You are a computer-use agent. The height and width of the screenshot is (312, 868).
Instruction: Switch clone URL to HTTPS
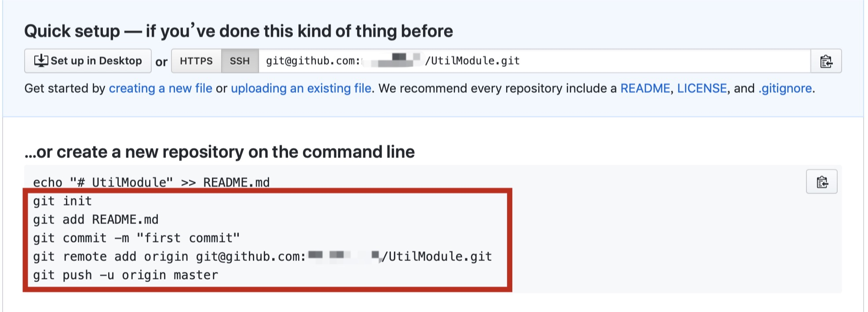click(196, 61)
